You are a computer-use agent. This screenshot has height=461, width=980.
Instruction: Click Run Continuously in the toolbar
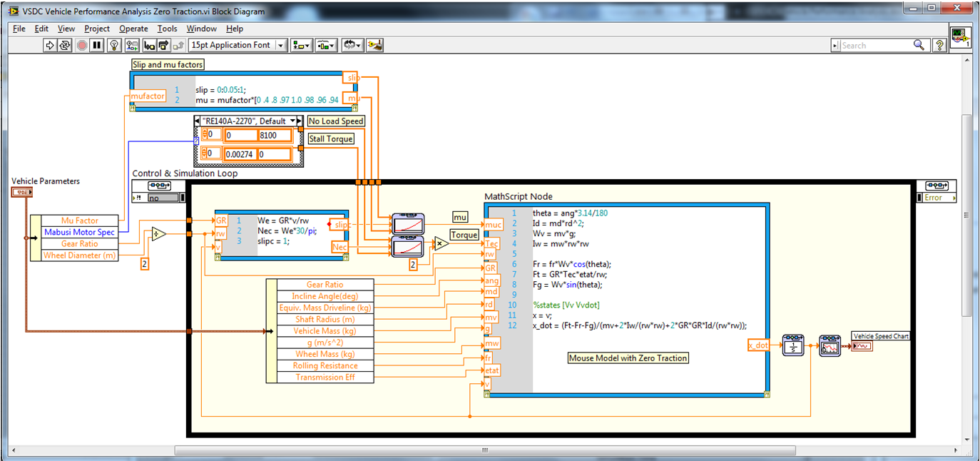tap(65, 45)
